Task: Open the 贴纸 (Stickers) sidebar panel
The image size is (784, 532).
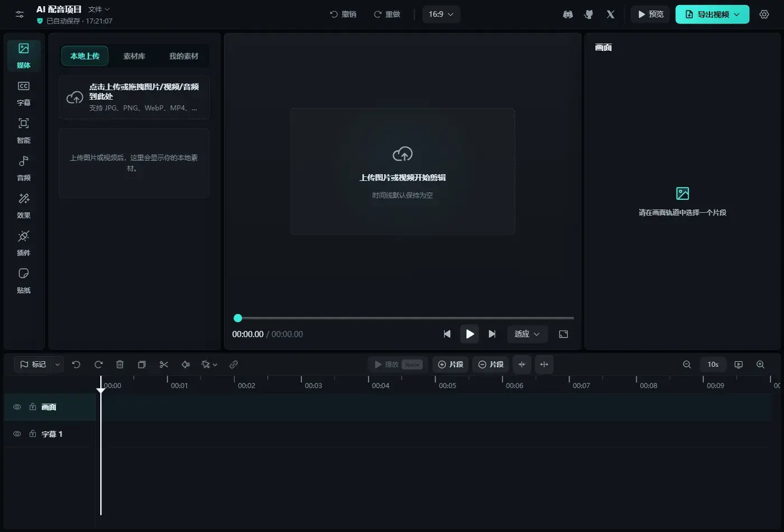Action: [x=24, y=281]
